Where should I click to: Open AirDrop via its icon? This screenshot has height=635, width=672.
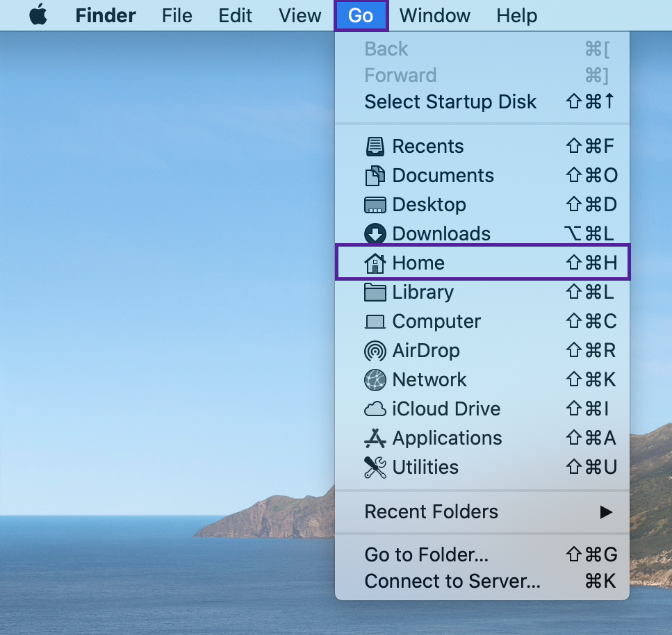coord(375,350)
